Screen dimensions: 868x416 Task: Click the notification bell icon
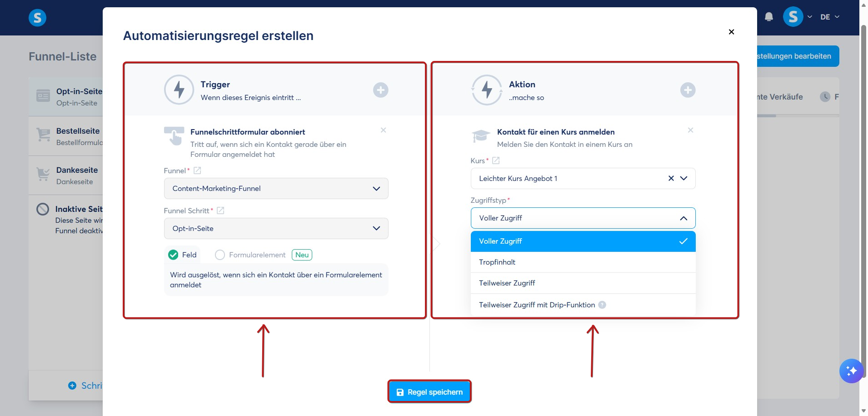coord(769,17)
